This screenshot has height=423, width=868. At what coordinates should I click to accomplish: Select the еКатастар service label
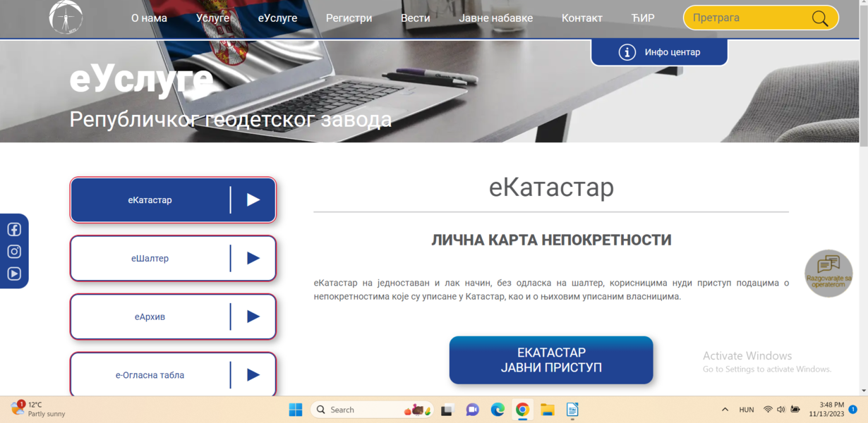pyautogui.click(x=150, y=200)
